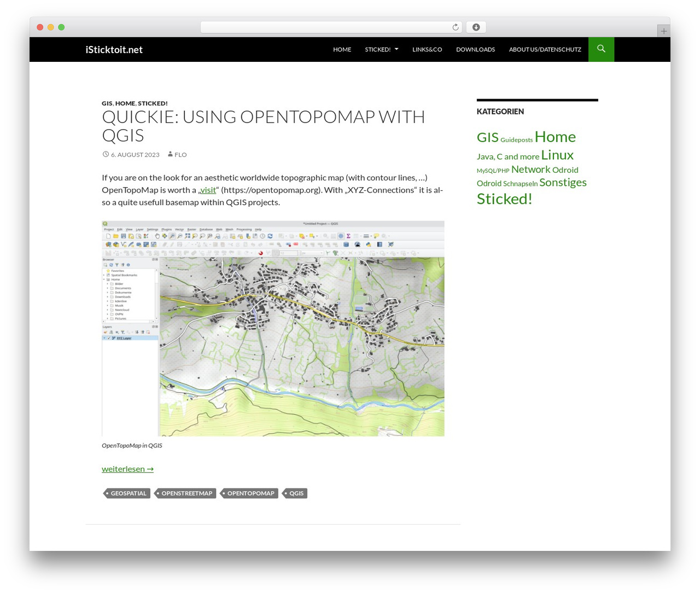This screenshot has width=700, height=593.
Task: Click the clock icon beside post date
Action: 106,154
